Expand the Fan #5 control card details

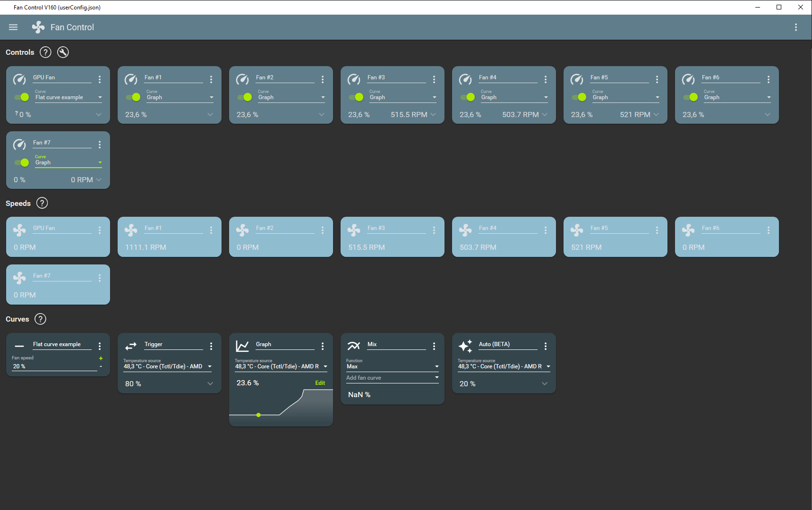pos(656,115)
